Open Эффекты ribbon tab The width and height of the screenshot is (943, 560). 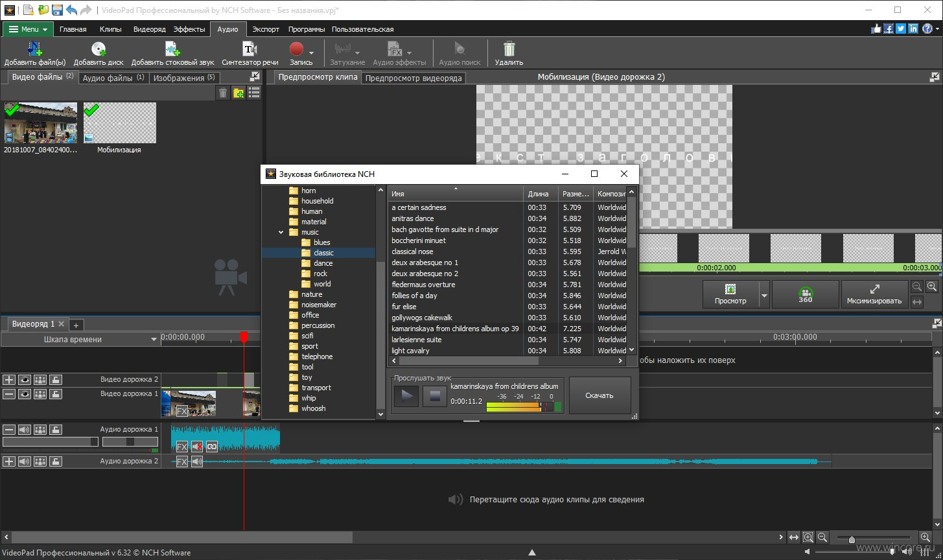pos(189,29)
